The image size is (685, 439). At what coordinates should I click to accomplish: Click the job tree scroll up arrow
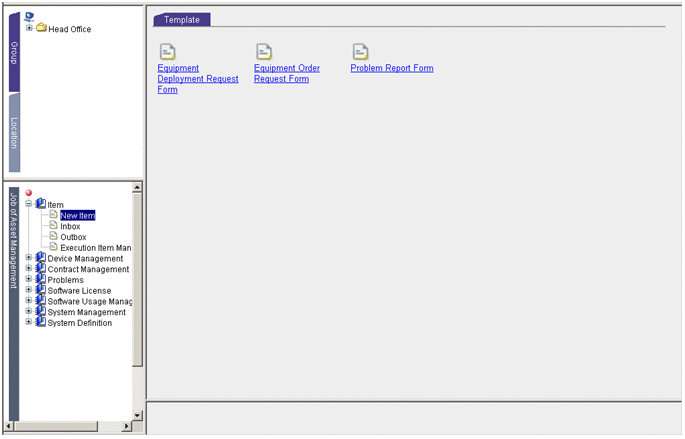click(x=137, y=187)
